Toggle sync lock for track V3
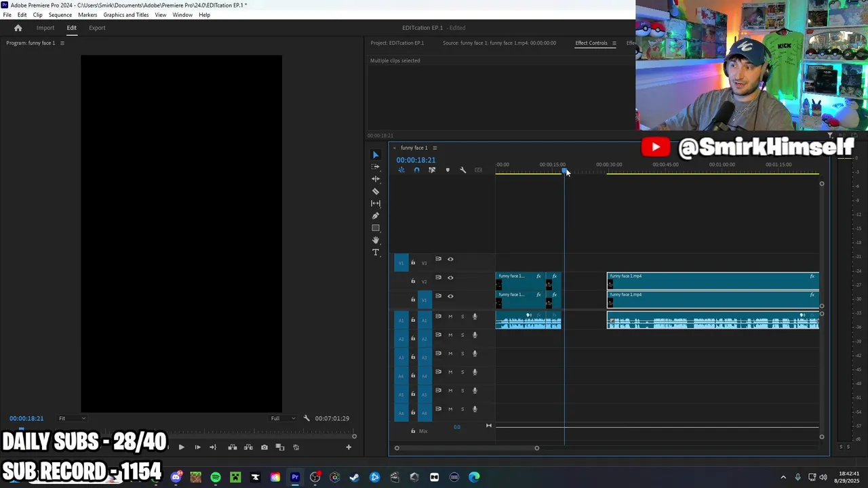Image resolution: width=868 pixels, height=488 pixels. [438, 259]
